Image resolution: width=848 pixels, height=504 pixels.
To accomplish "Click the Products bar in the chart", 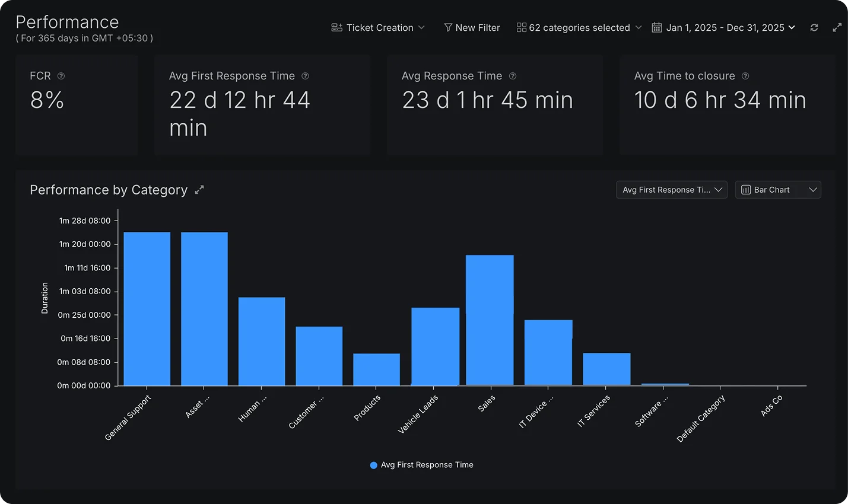I will coord(377,370).
